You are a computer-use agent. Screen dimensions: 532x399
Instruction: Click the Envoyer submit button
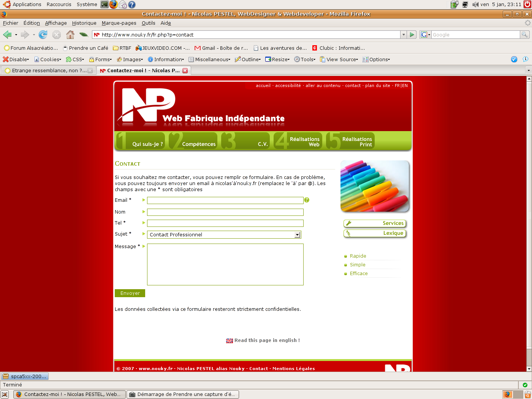(x=130, y=293)
